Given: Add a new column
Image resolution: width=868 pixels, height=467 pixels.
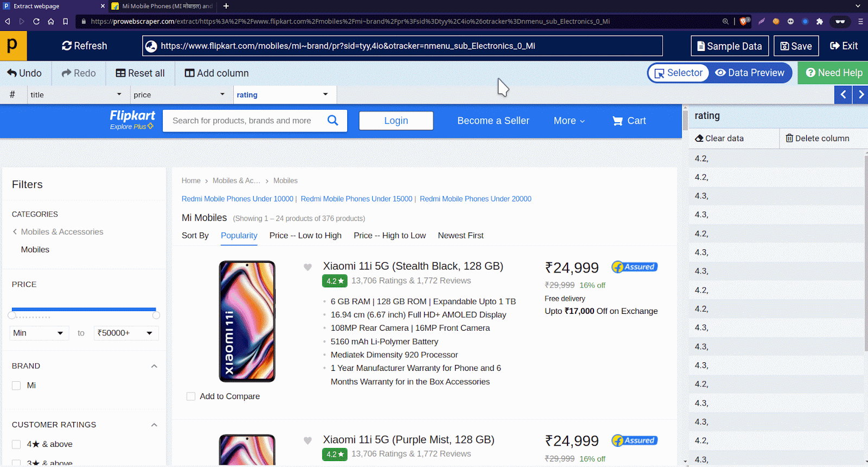Looking at the screenshot, I should pos(216,73).
